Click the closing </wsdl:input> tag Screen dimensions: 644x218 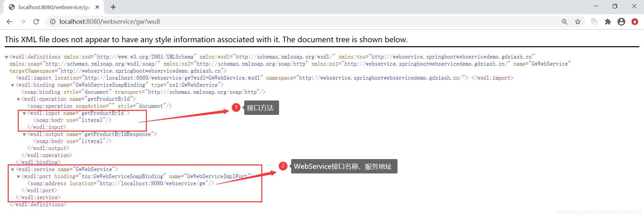coord(47,127)
